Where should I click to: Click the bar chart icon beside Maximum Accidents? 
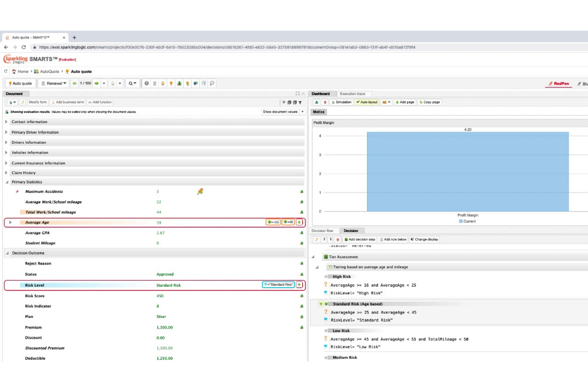coord(302,192)
